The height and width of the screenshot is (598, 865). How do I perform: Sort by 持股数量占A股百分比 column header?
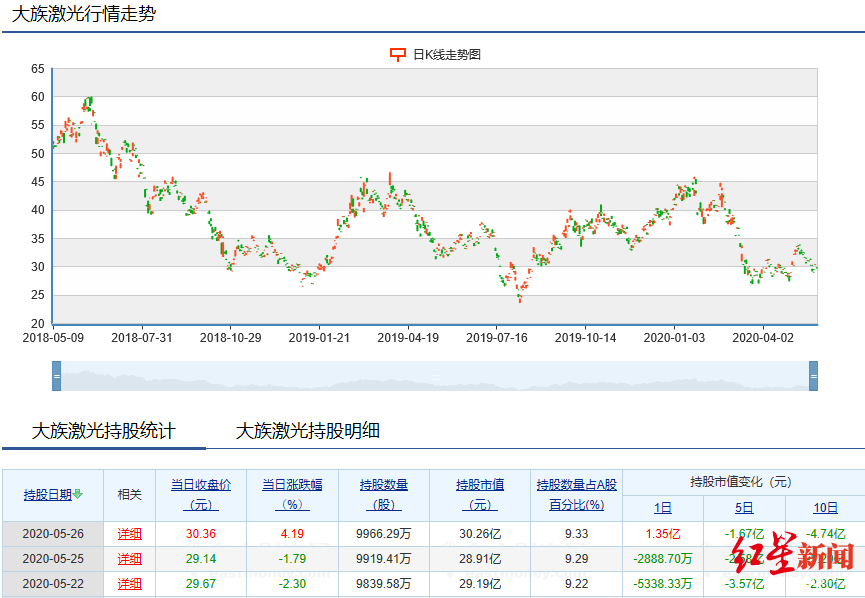576,495
